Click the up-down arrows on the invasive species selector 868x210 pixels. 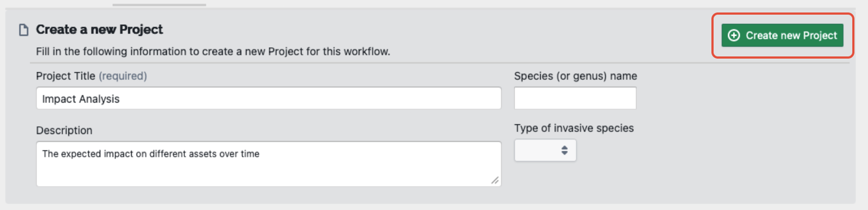[x=565, y=150]
